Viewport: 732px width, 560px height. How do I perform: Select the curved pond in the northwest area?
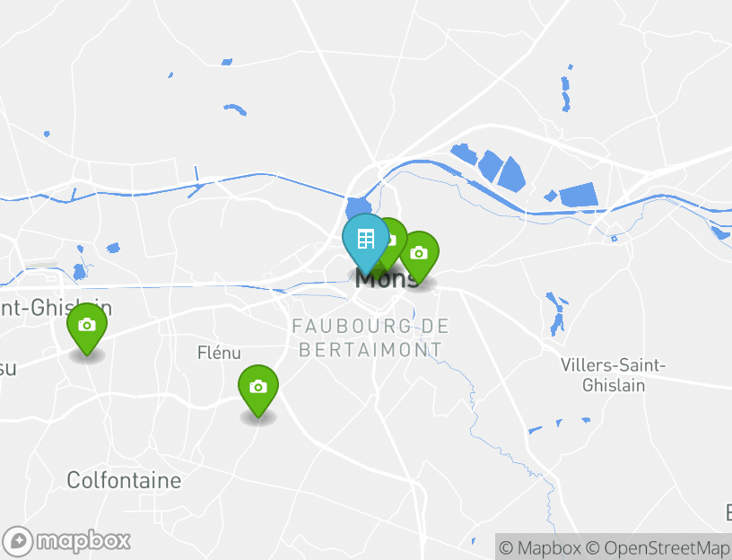[235, 109]
